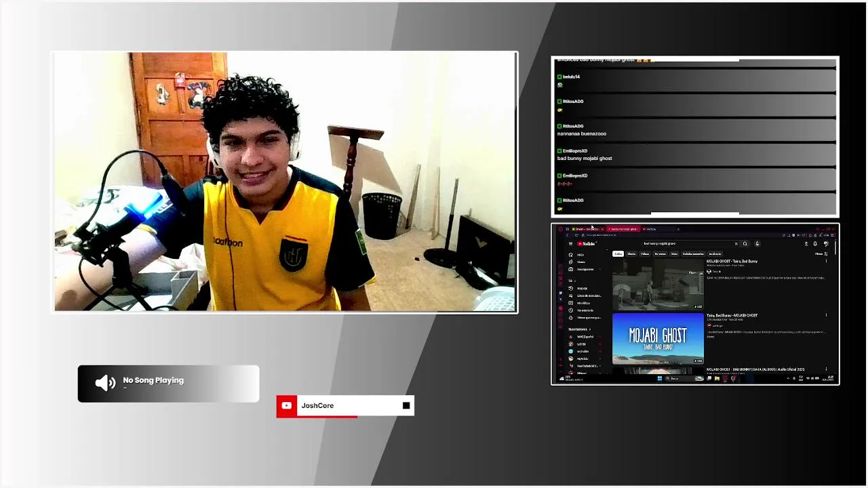The image size is (868, 488).
Task: Open the WWE Español subscription channel
Action: click(585, 337)
